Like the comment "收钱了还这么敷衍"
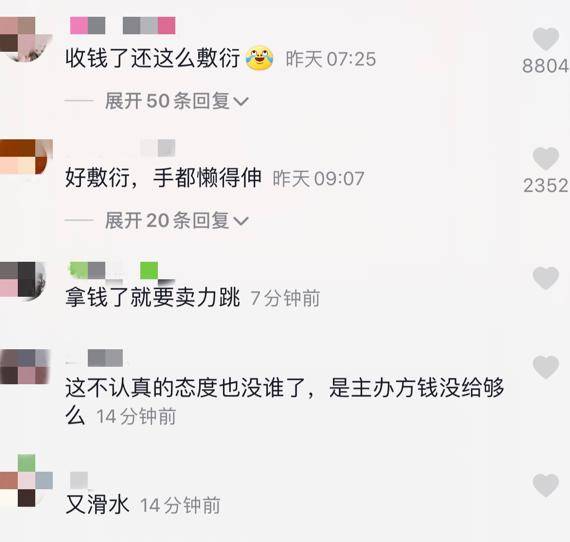Screen dimensions: 570x542 (x=545, y=39)
